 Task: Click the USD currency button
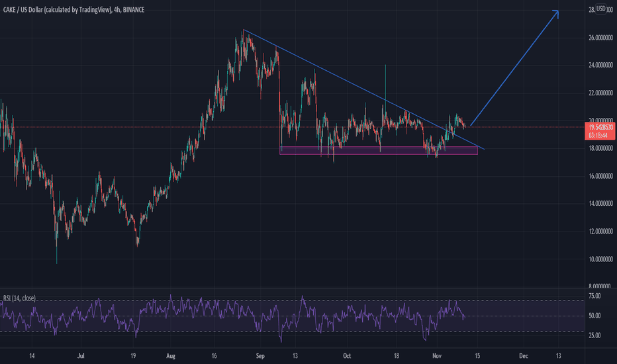tap(601, 9)
